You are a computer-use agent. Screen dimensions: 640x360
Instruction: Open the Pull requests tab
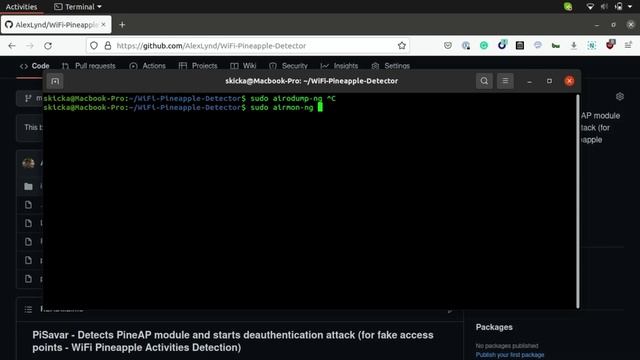pyautogui.click(x=89, y=66)
